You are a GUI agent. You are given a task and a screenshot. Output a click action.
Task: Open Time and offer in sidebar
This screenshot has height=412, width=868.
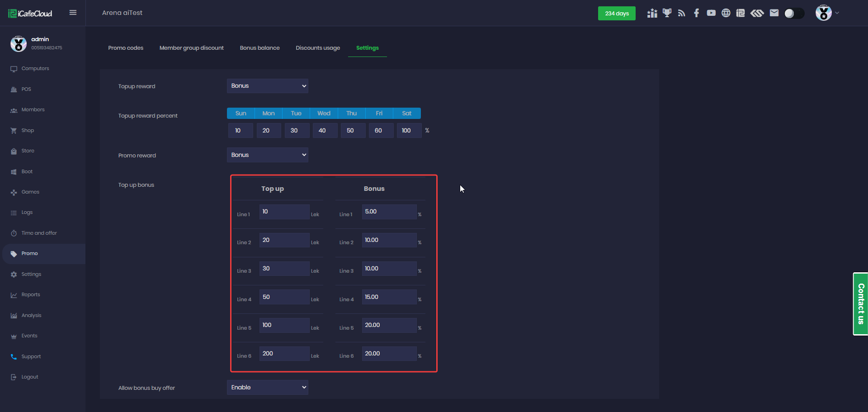coord(39,233)
